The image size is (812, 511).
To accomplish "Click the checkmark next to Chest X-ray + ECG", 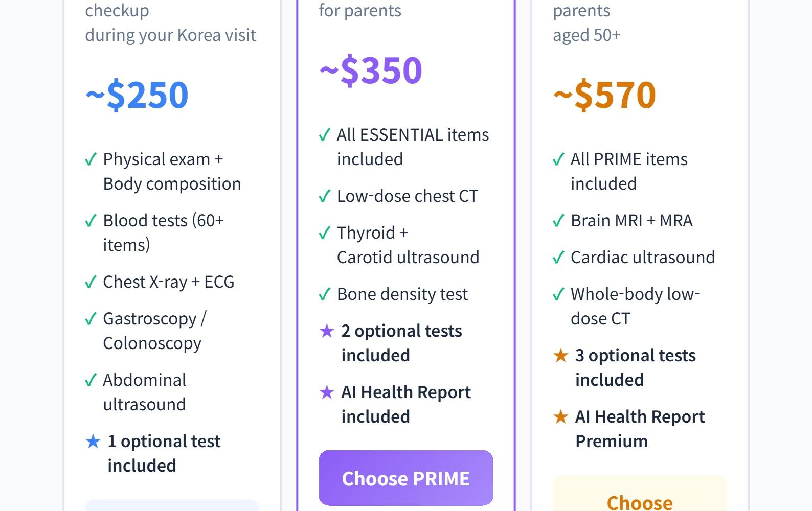I will [91, 282].
